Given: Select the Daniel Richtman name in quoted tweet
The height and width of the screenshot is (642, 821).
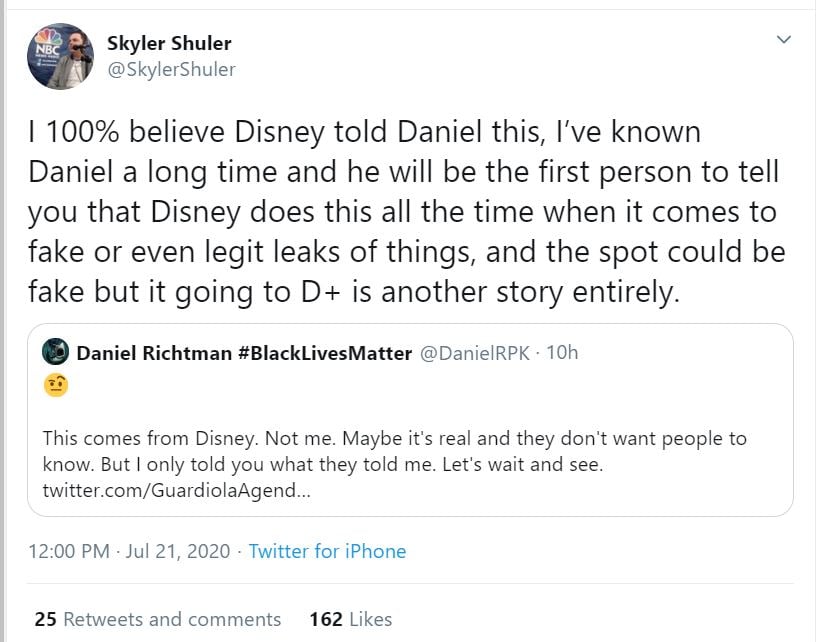Looking at the screenshot, I should pos(152,353).
